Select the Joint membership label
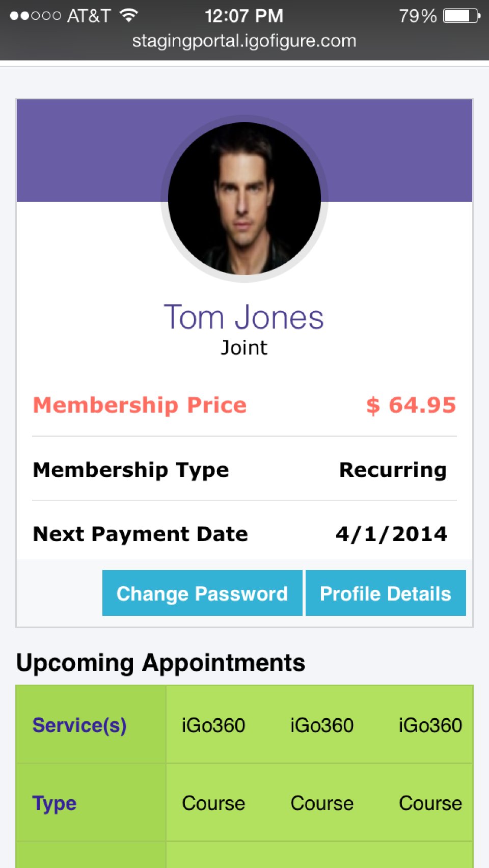Screen dimensions: 489x868 tap(244, 348)
